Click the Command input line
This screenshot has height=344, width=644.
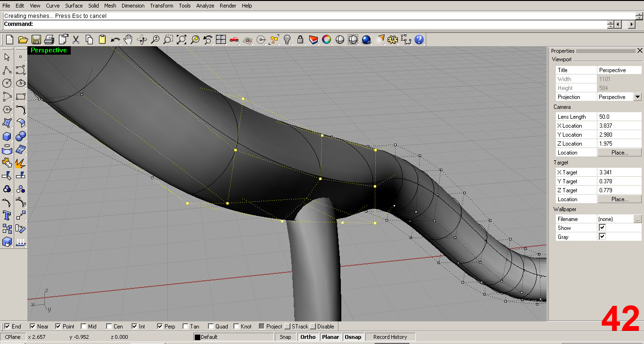(x=304, y=24)
